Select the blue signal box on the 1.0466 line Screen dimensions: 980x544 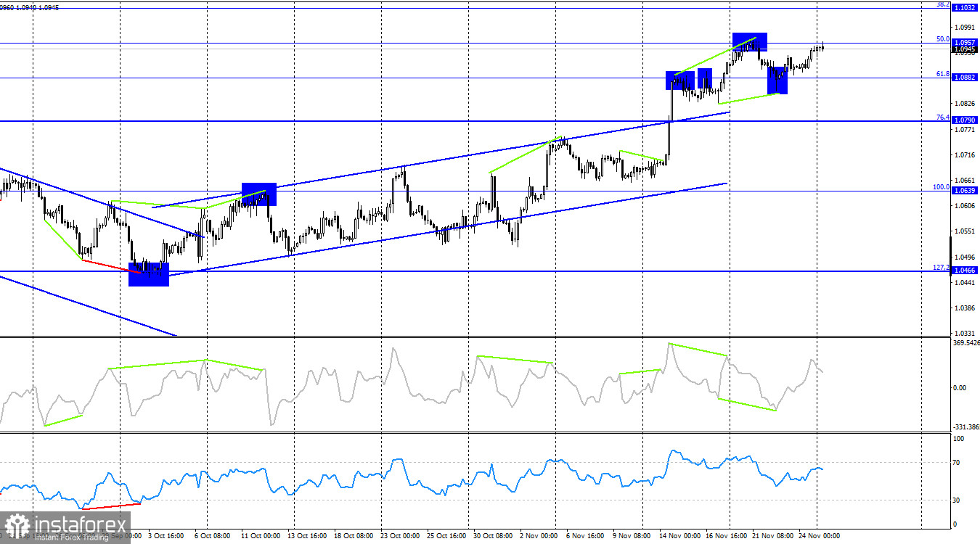pos(149,274)
